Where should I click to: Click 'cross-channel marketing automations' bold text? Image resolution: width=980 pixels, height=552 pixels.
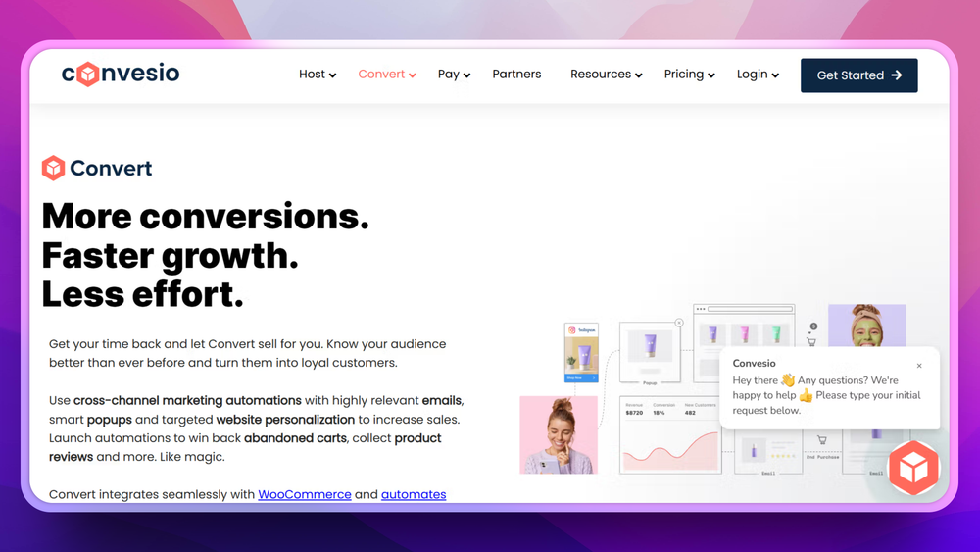click(x=187, y=400)
